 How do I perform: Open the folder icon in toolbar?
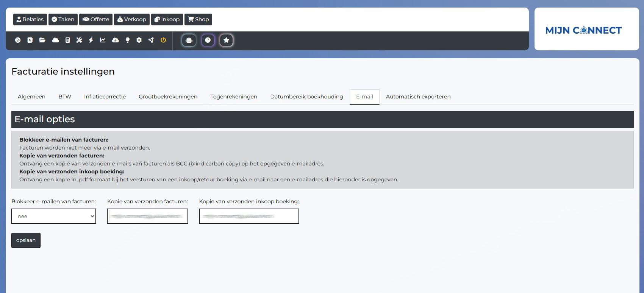[x=42, y=40]
